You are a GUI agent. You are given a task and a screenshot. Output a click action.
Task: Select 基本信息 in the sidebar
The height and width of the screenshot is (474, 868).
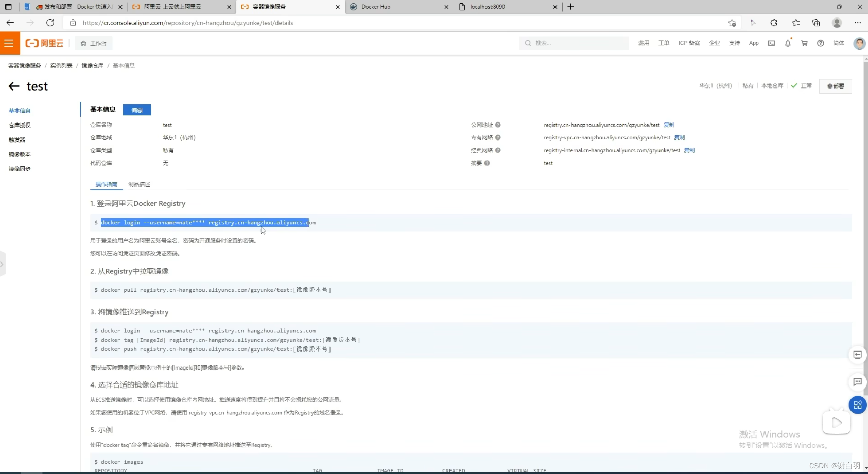pyautogui.click(x=20, y=111)
